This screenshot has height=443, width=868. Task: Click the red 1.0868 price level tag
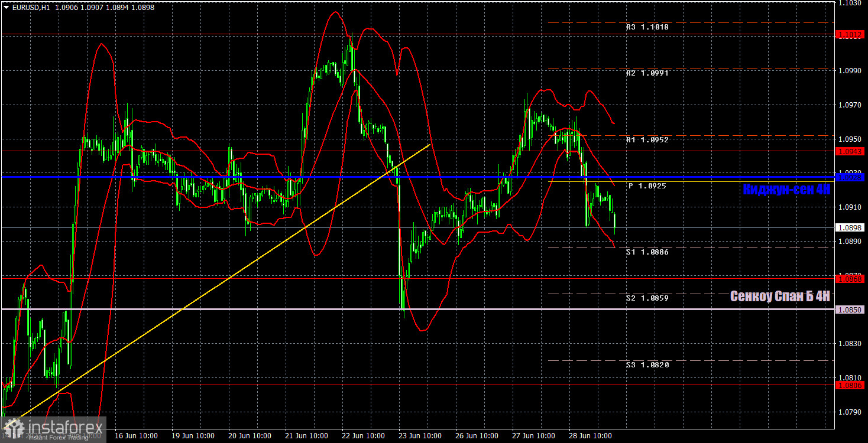[850, 278]
